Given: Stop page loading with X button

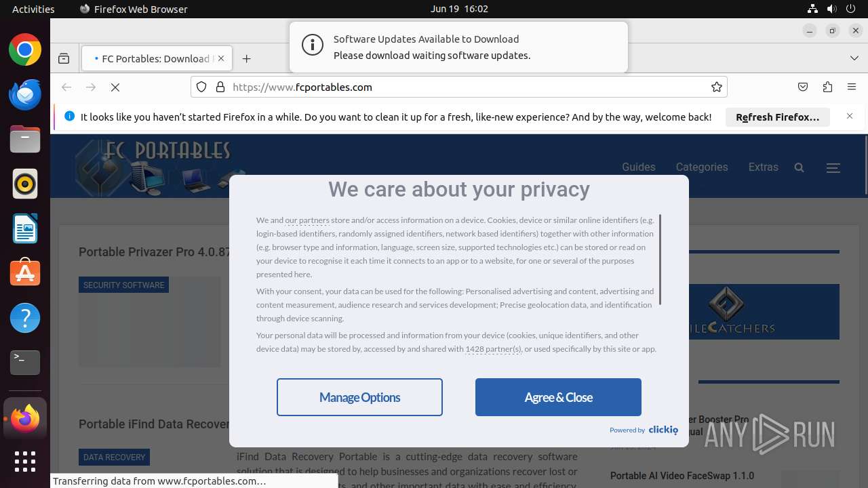Looking at the screenshot, I should coord(115,87).
